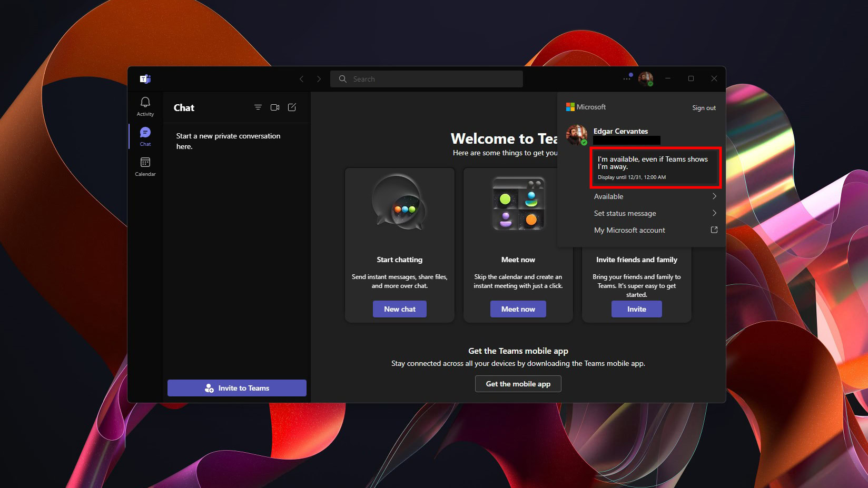Open Settings and more ellipsis
The image size is (868, 488).
626,78
